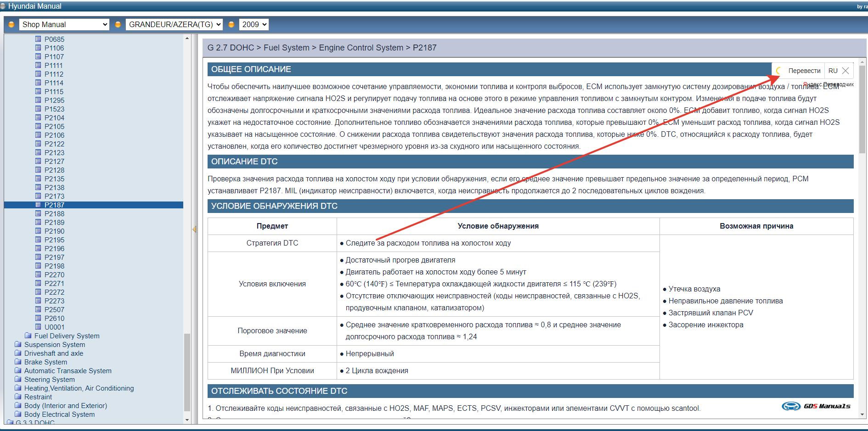Viewport: 868px width, 431px height.
Task: Click the document icon beside P2122
Action: coord(39,144)
